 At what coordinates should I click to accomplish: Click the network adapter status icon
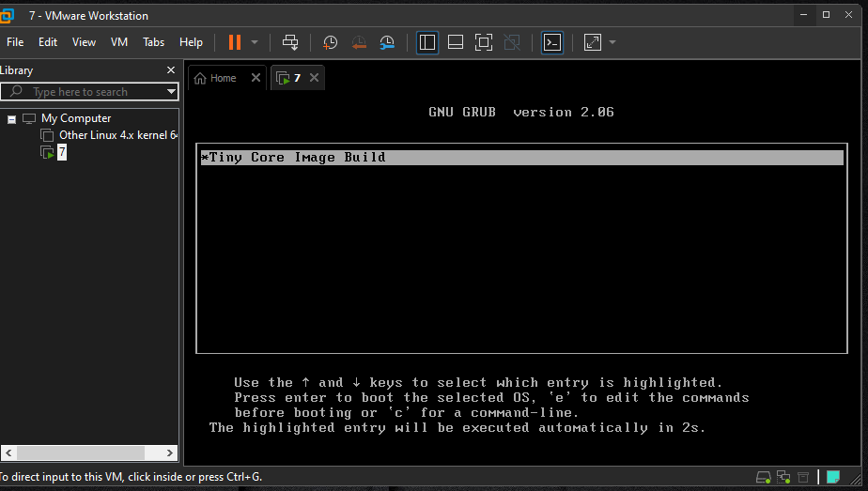(x=783, y=477)
